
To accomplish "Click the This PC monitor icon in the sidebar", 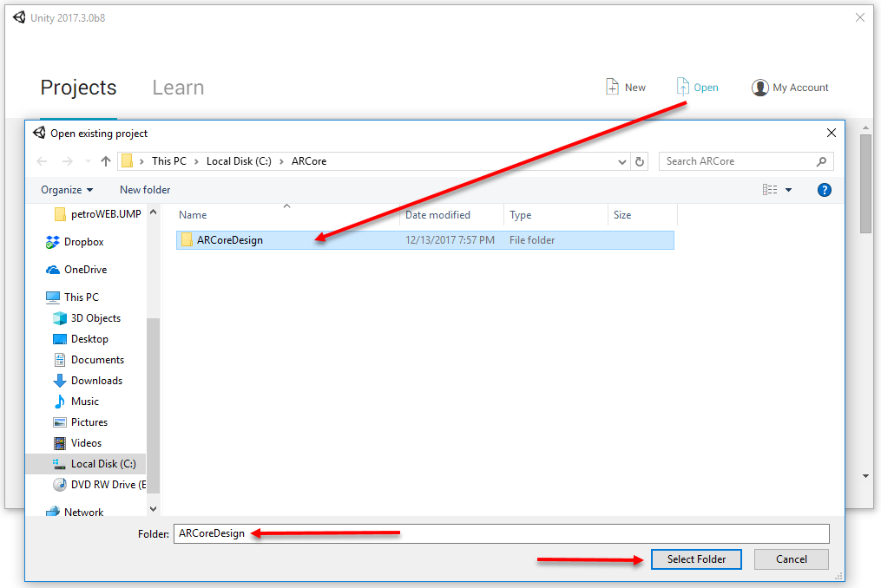I will coord(53,297).
